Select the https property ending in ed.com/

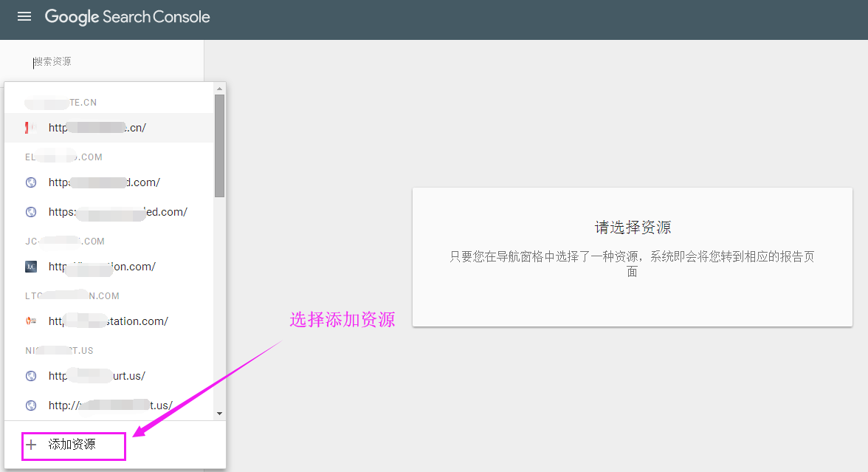point(108,211)
